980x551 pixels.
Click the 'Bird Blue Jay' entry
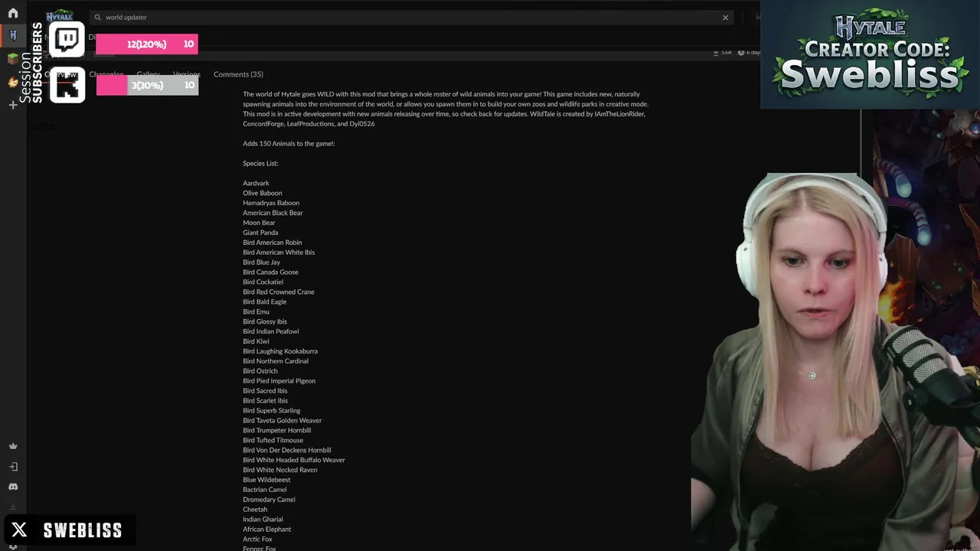pyautogui.click(x=262, y=262)
